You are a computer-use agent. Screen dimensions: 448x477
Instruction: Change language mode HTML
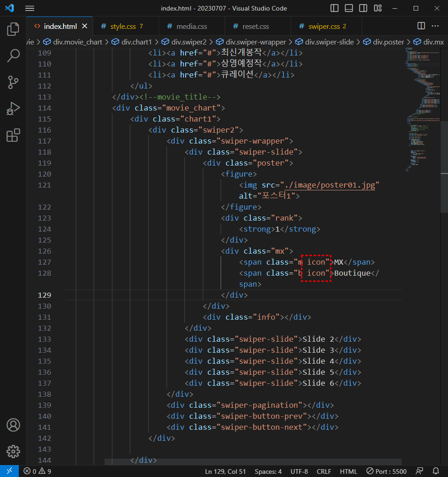[x=348, y=471]
